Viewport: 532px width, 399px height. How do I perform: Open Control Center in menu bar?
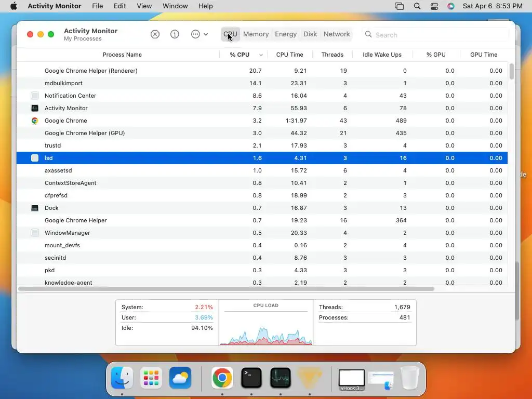[x=434, y=6]
